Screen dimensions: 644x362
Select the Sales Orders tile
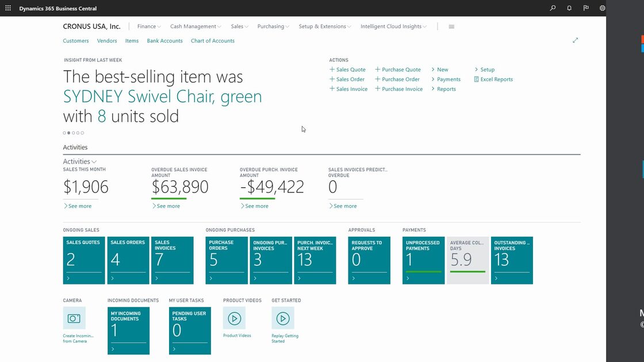[128, 260]
